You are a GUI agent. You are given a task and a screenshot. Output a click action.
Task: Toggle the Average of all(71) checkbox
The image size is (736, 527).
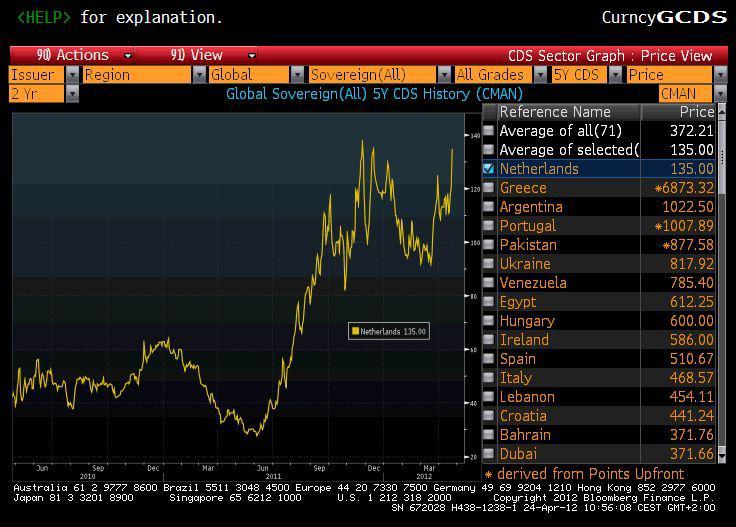(489, 130)
